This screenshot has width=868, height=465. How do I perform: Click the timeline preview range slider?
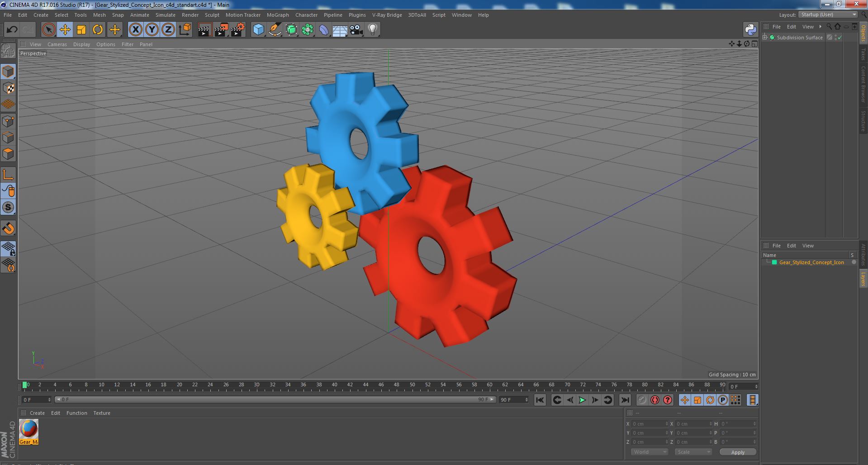[x=275, y=400]
